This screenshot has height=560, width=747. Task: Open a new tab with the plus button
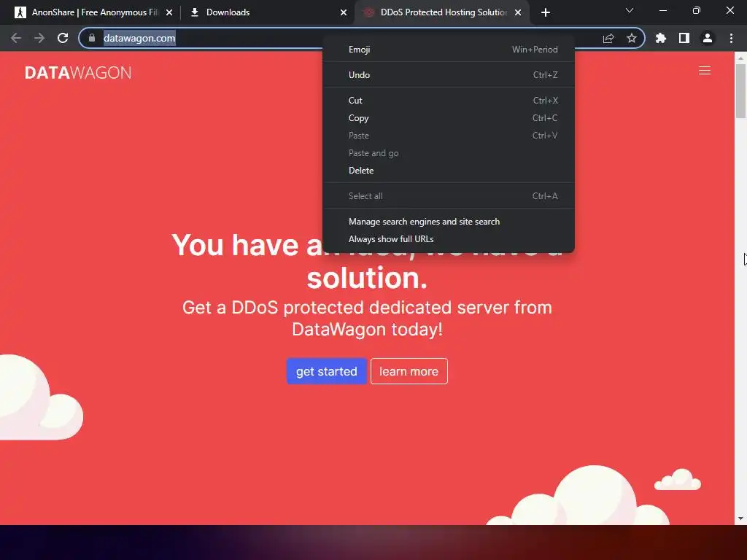(x=546, y=12)
